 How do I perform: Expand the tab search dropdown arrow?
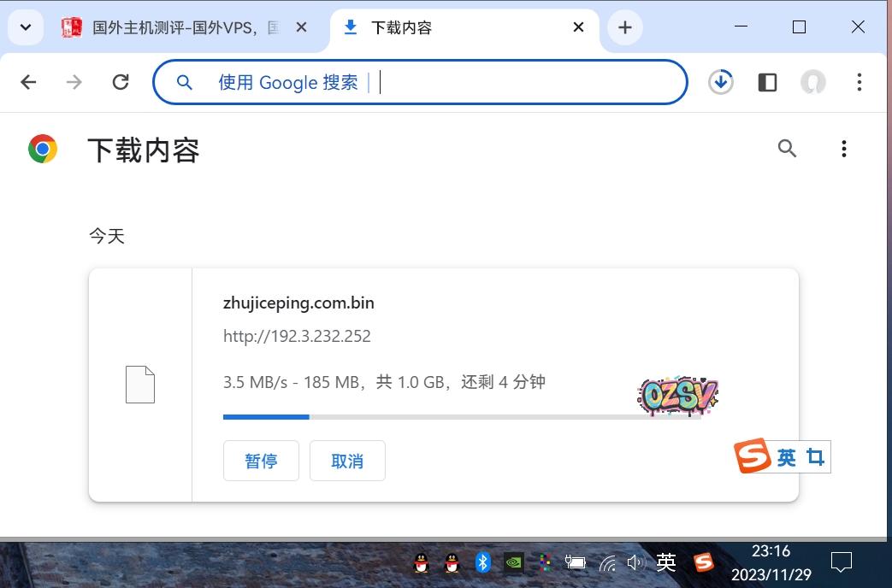[26, 27]
